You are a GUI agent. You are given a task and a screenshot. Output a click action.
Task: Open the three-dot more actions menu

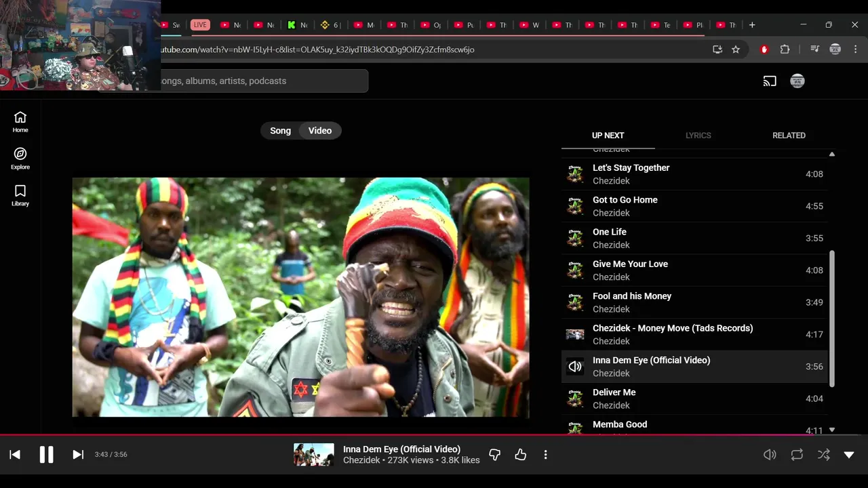tap(545, 455)
